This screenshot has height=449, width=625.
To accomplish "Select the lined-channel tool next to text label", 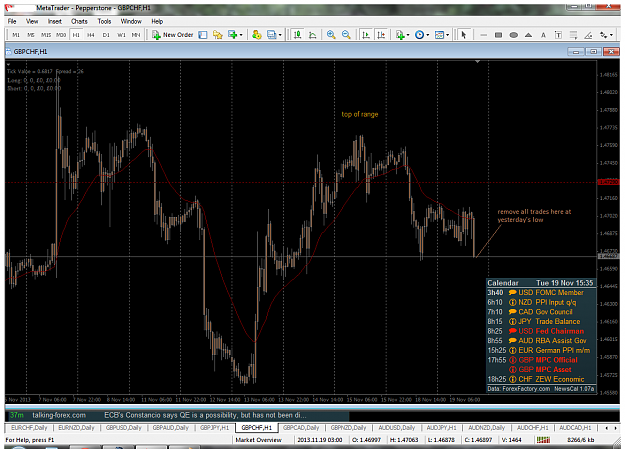I will [x=573, y=35].
